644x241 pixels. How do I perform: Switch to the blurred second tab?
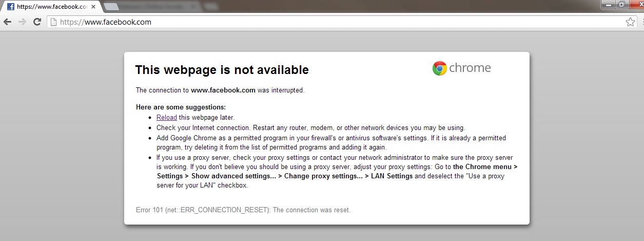click(150, 7)
